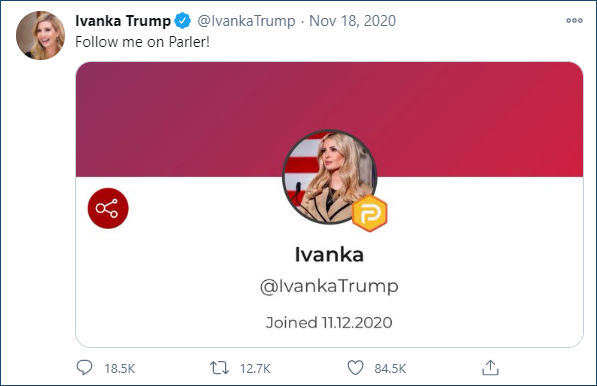Open the tweet's three-dot more options menu
597x386 pixels.
click(574, 21)
